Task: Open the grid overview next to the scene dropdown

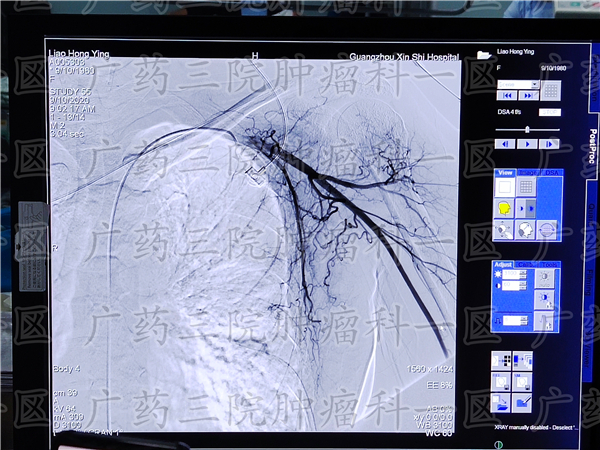Action: (x=551, y=90)
